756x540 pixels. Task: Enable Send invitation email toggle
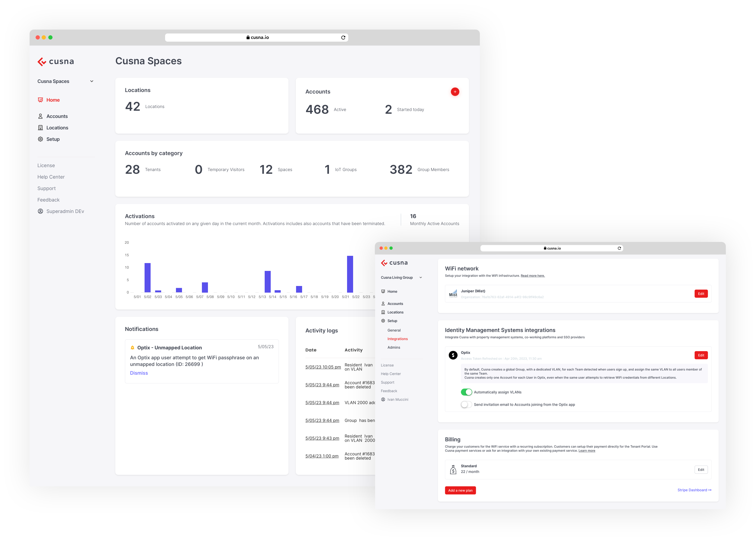click(x=466, y=404)
